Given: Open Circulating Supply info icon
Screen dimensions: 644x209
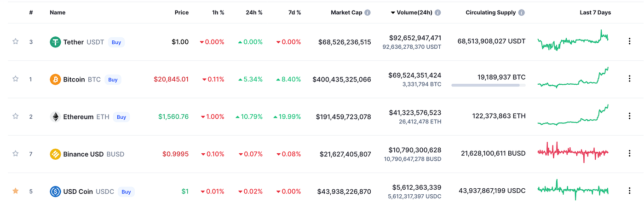Looking at the screenshot, I should coord(522,12).
